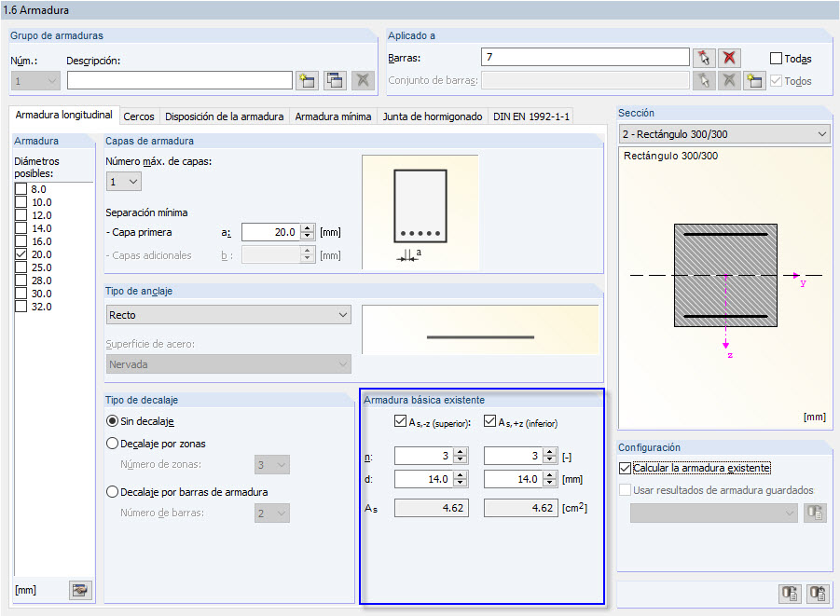Screen dimensions: 840x616
Task: Toggle the Todas checkbox
Action: pyautogui.click(x=776, y=59)
